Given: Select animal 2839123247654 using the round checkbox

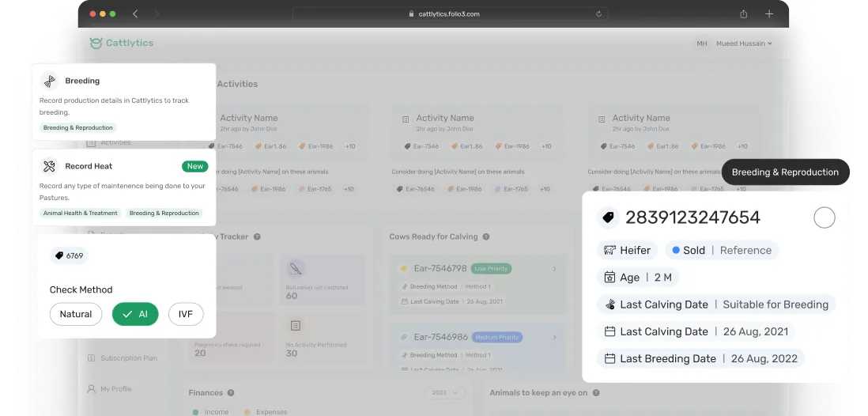Looking at the screenshot, I should [824, 218].
